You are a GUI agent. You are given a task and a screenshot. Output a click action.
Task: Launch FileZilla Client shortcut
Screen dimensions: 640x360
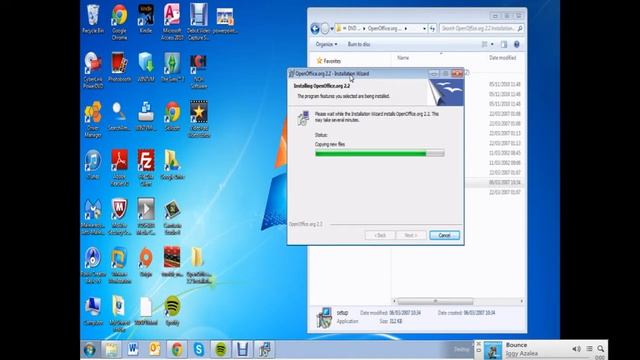point(146,167)
